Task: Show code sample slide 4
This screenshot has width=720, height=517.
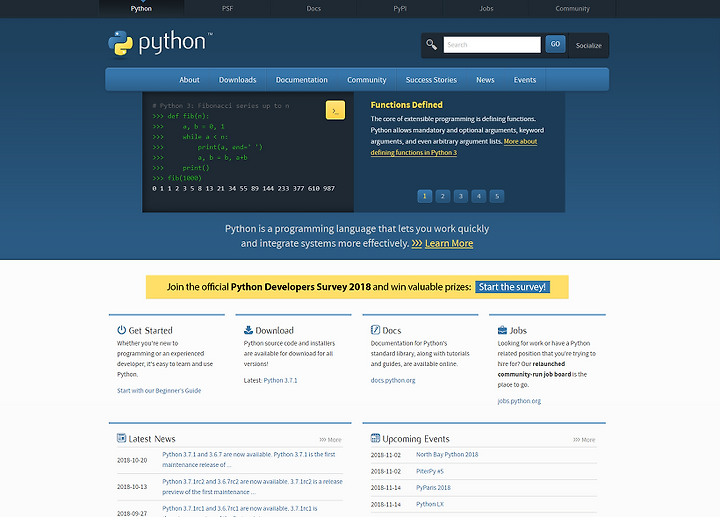Action: pyautogui.click(x=478, y=196)
